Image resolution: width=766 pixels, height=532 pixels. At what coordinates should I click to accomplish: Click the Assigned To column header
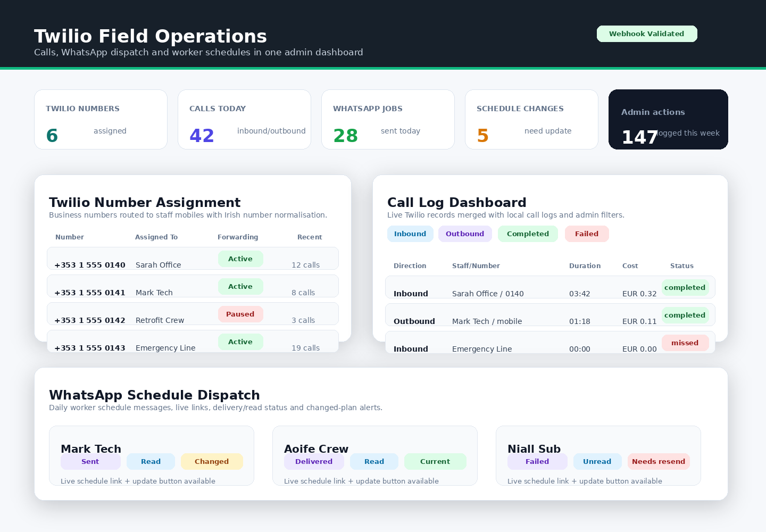156,237
